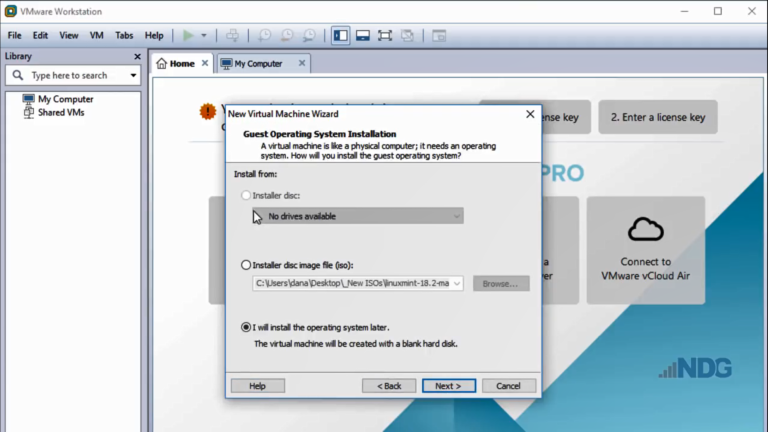Open the Edit menu
This screenshot has width=768, height=432.
pos(40,35)
